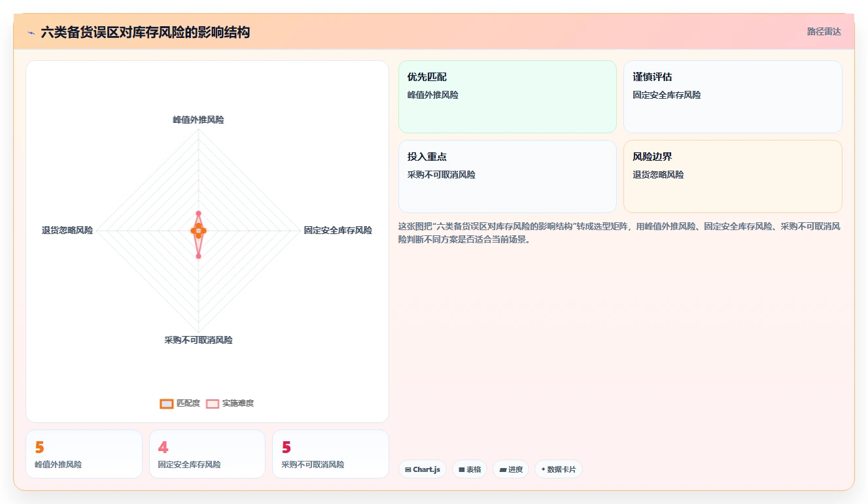Click 采购不可取消风险 text in 投入重点 card
The height and width of the screenshot is (504, 868).
pyautogui.click(x=442, y=175)
